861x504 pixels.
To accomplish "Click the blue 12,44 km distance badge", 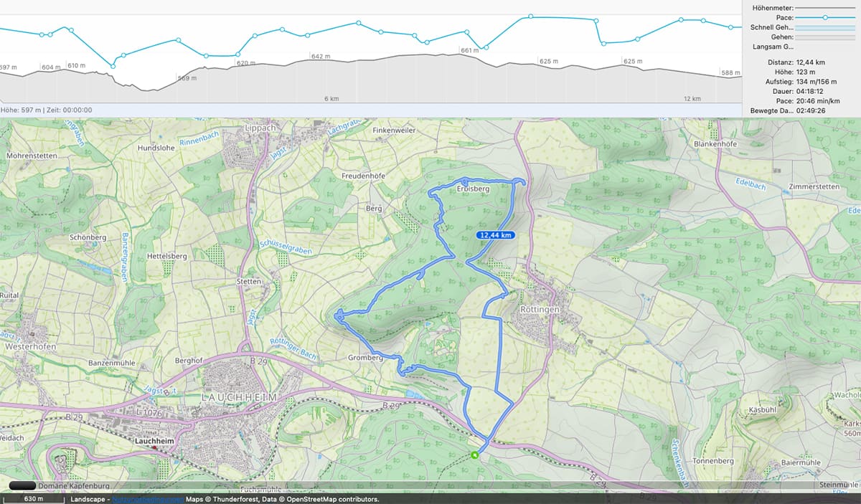I will pyautogui.click(x=497, y=234).
